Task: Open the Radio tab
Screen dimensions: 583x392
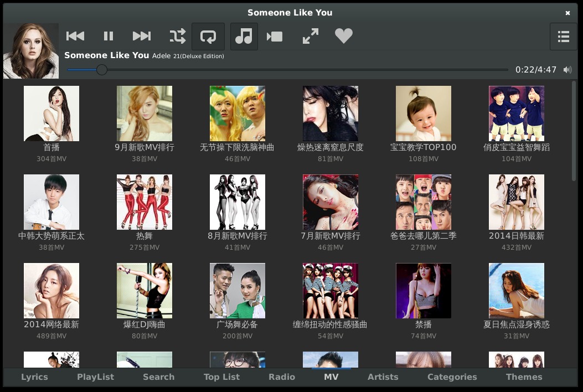Action: coord(282,376)
